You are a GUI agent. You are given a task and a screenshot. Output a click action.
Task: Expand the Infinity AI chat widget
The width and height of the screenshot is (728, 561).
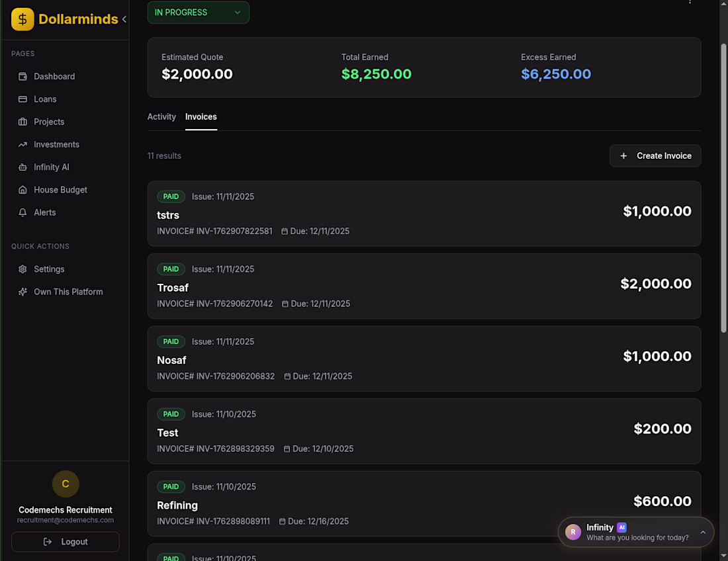(x=703, y=532)
